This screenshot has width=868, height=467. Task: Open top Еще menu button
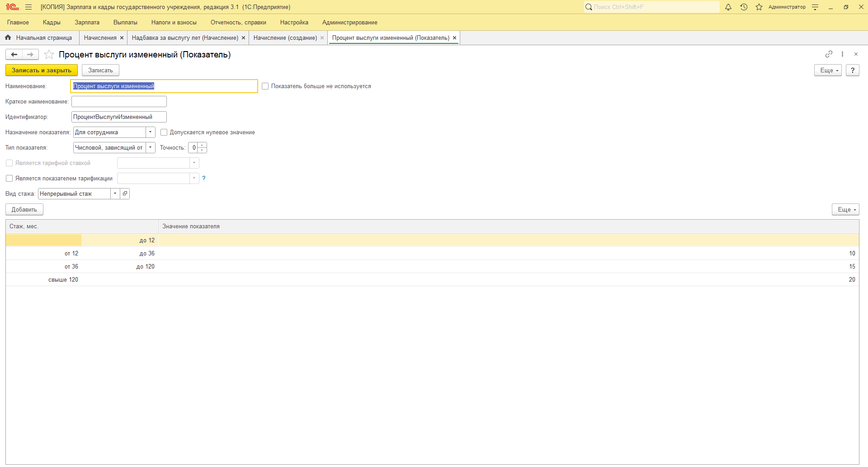(x=828, y=71)
